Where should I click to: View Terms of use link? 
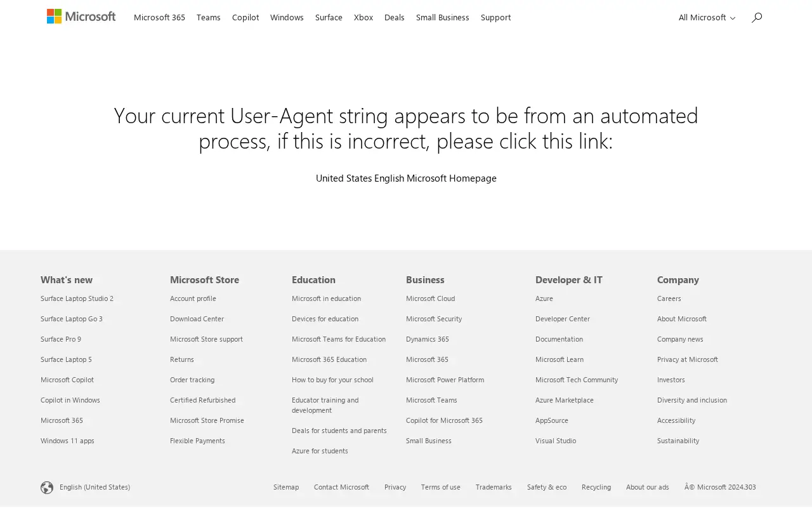tap(441, 487)
